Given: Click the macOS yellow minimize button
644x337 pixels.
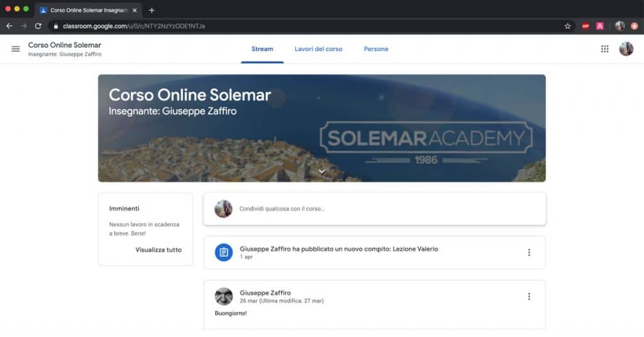Looking at the screenshot, I should pyautogui.click(x=17, y=9).
